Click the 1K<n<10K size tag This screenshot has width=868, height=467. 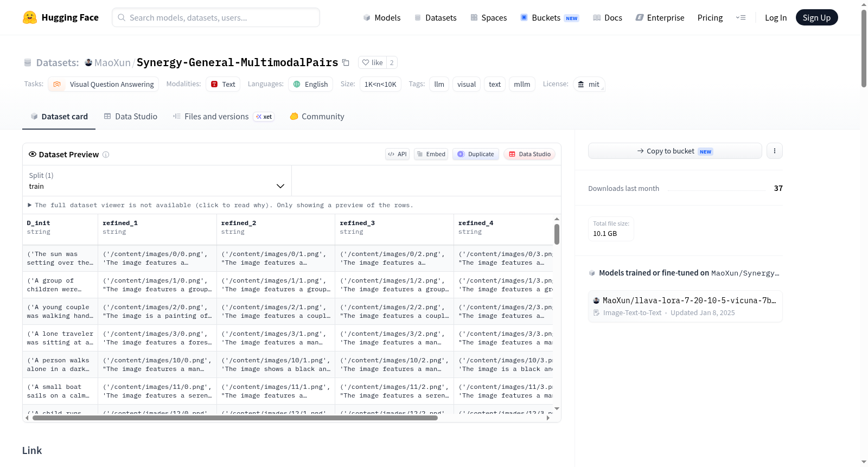coord(380,84)
